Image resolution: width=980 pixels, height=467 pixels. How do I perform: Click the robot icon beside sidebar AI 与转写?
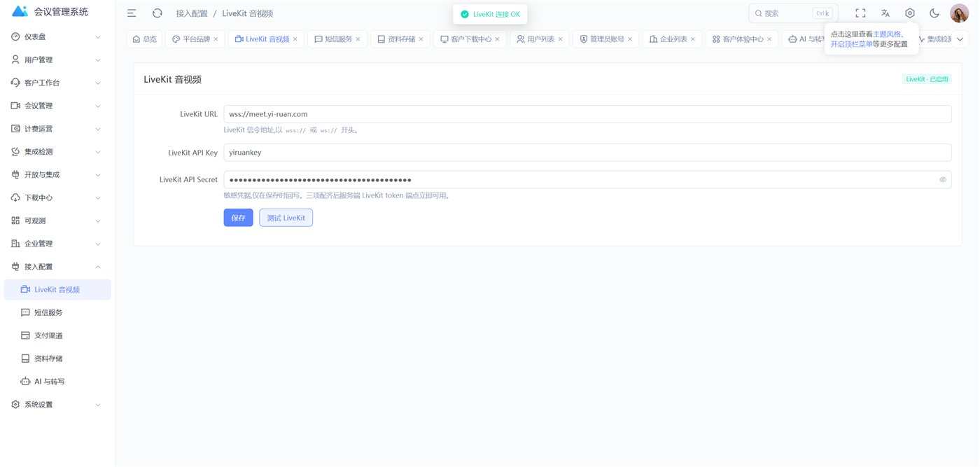[x=25, y=382]
